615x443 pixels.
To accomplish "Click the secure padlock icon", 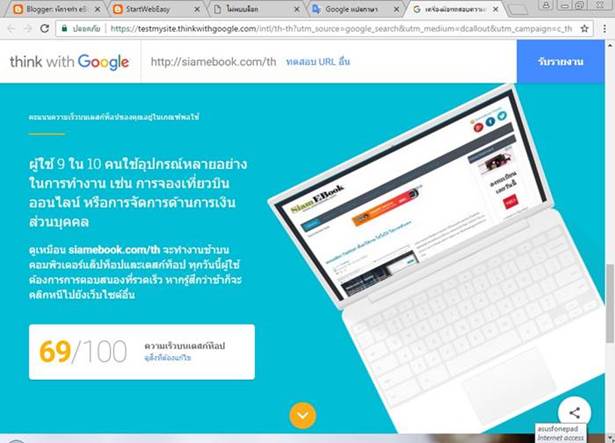I will point(64,28).
